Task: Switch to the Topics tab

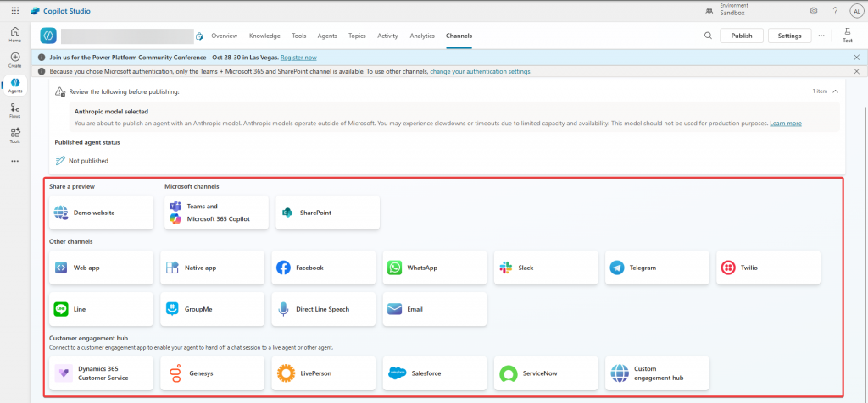Action: 357,36
